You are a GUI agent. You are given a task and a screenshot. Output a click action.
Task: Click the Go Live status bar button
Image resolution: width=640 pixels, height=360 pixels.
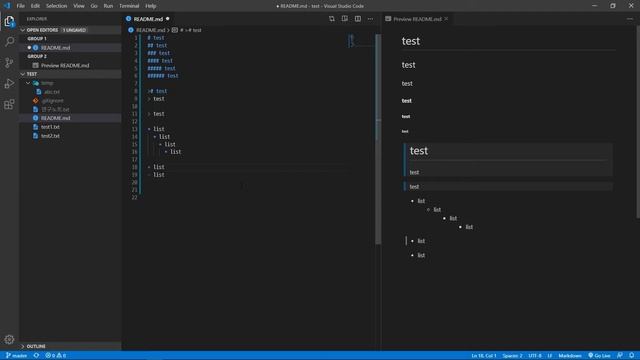click(x=599, y=356)
